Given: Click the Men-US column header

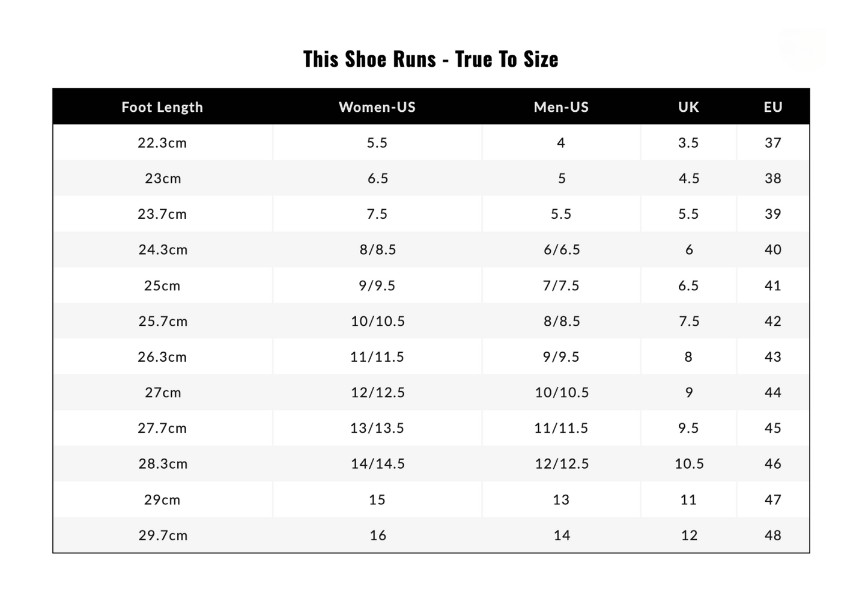Looking at the screenshot, I should [x=561, y=107].
